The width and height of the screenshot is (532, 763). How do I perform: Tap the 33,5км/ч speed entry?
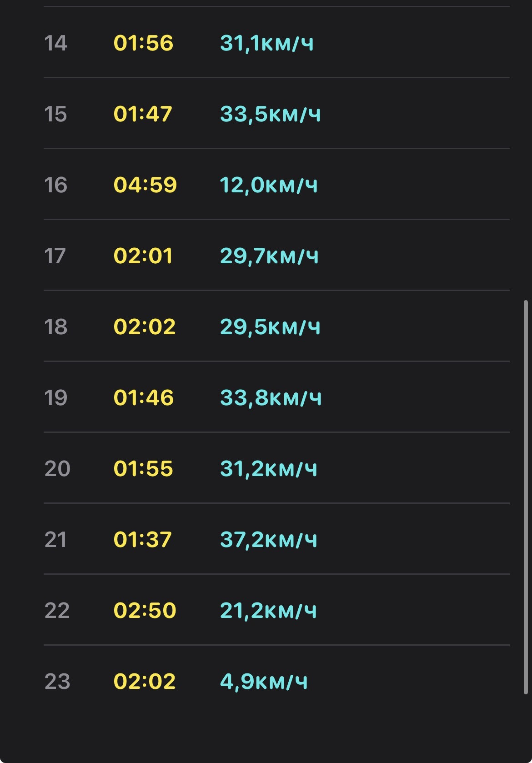click(x=270, y=115)
